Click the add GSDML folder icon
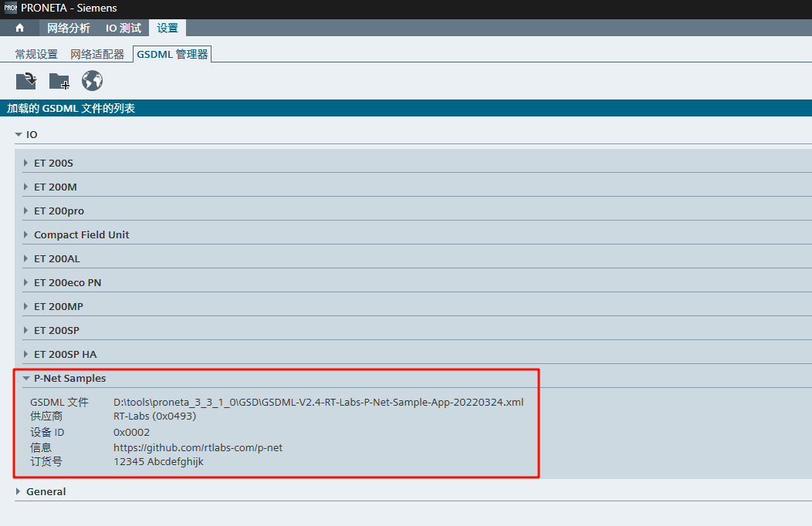The image size is (812, 526). [x=59, y=80]
